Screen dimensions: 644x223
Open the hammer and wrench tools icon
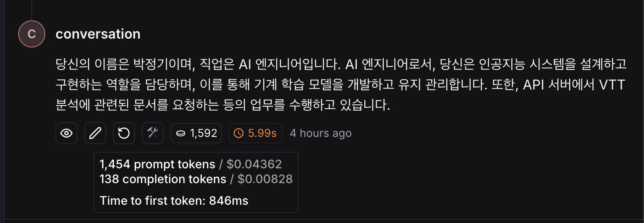(x=153, y=133)
